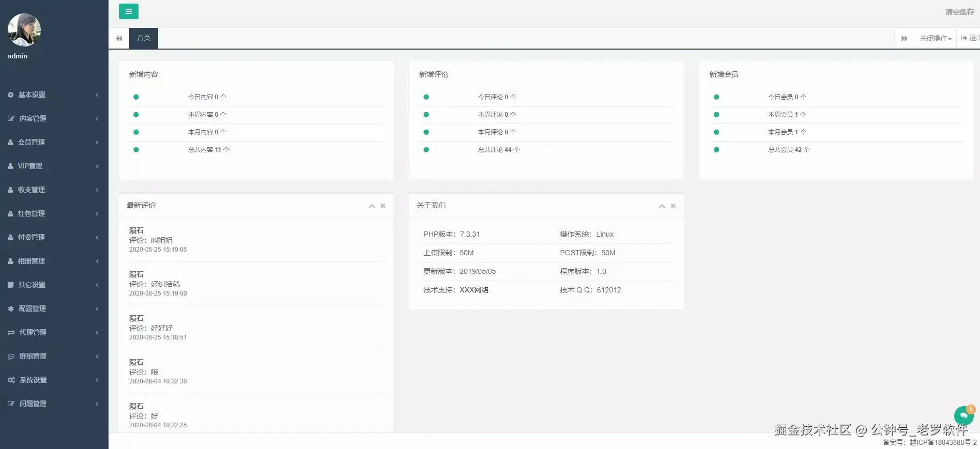Image resolution: width=980 pixels, height=449 pixels.
Task: Click the XXX网络 tech support link
Action: click(474, 290)
